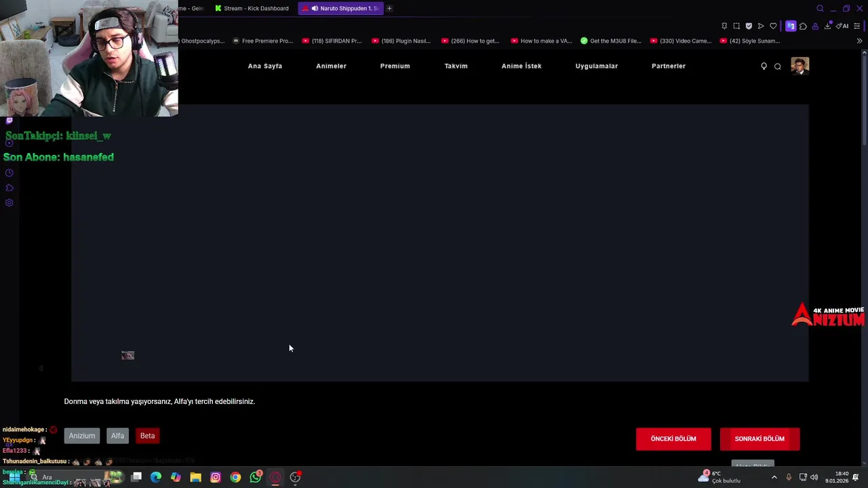This screenshot has height=488, width=868.
Task: Bookmark page with the heart icon
Action: pos(773,26)
